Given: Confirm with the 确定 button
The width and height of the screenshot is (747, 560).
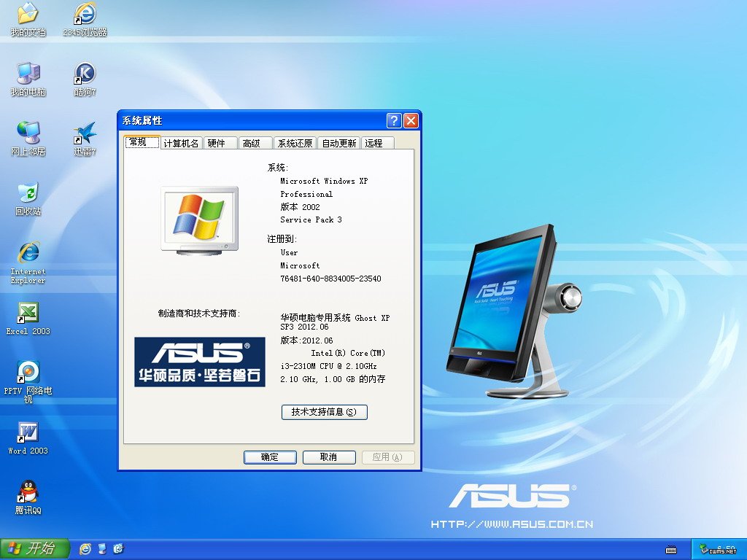Looking at the screenshot, I should (270, 457).
